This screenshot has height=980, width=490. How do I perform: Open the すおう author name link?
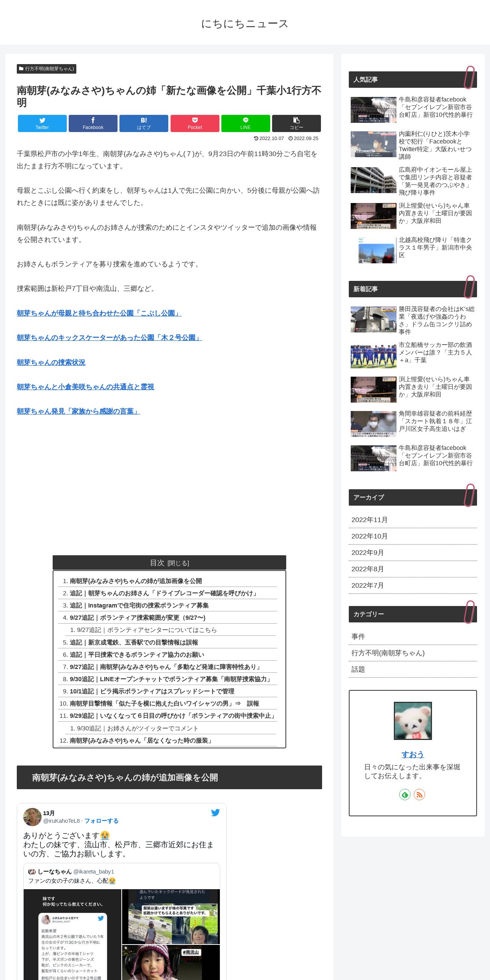[x=413, y=754]
